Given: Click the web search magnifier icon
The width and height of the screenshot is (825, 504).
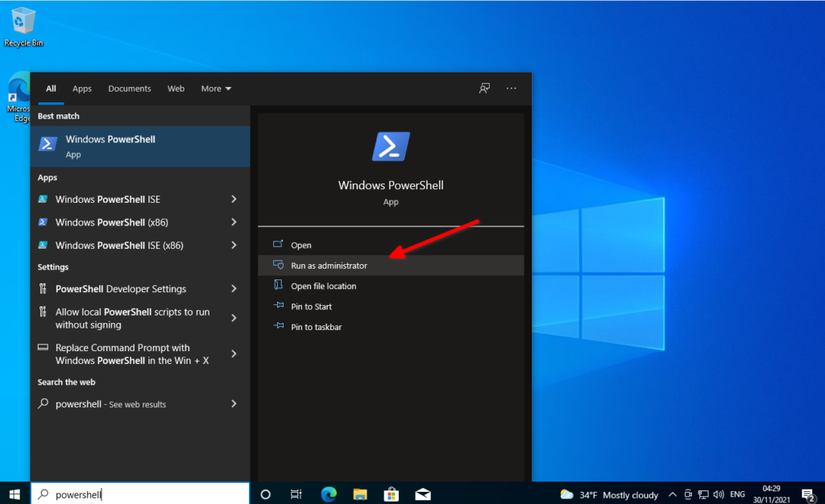Looking at the screenshot, I should tap(44, 403).
